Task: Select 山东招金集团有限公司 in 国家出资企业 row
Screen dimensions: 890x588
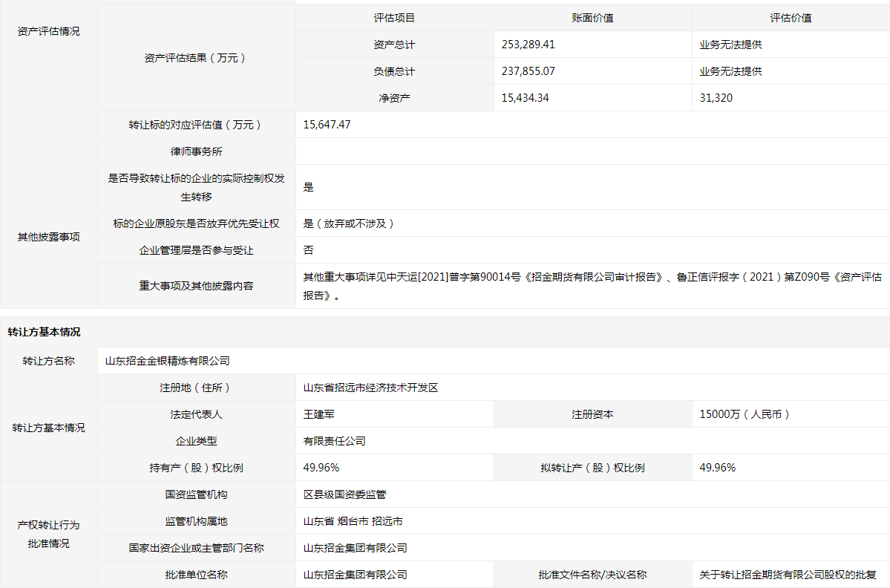Action: click(356, 547)
